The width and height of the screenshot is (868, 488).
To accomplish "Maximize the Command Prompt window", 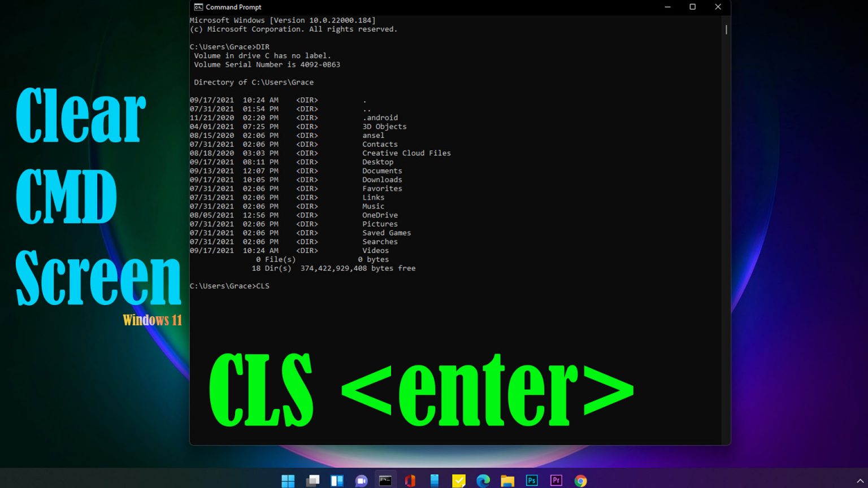I will [692, 7].
